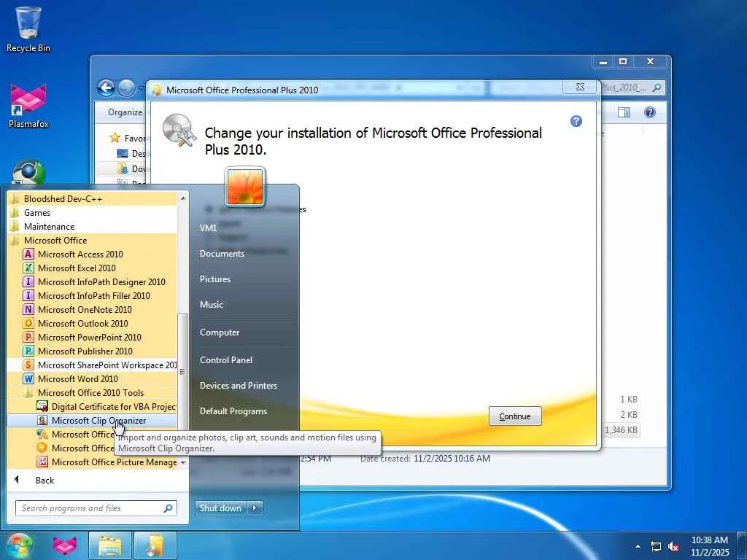Open help in Office setup dialog
747x560 pixels.
tap(576, 121)
